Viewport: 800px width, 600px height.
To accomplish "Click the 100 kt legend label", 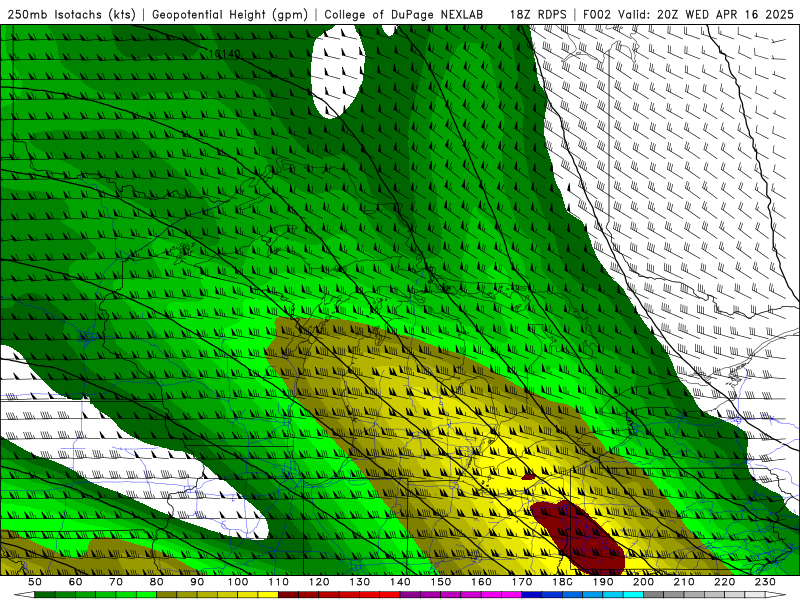I will click(x=238, y=582).
